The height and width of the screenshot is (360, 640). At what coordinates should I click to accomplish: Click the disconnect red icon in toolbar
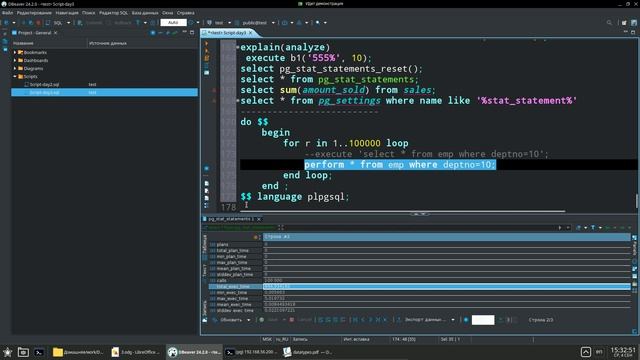click(39, 23)
